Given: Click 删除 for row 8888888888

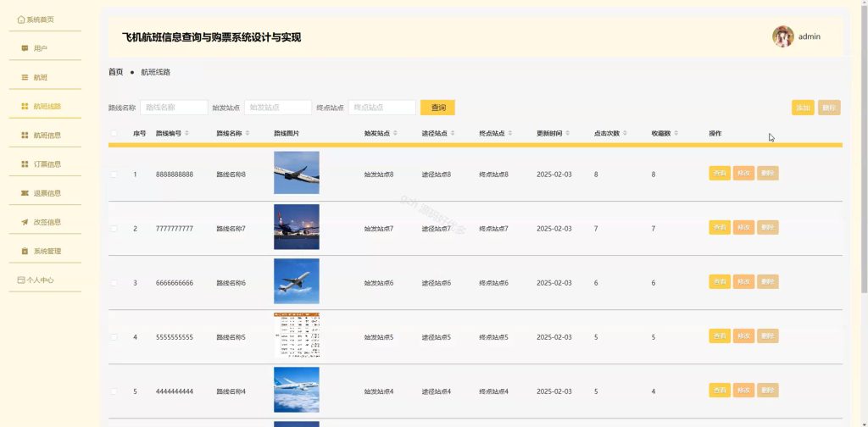Looking at the screenshot, I should (768, 173).
